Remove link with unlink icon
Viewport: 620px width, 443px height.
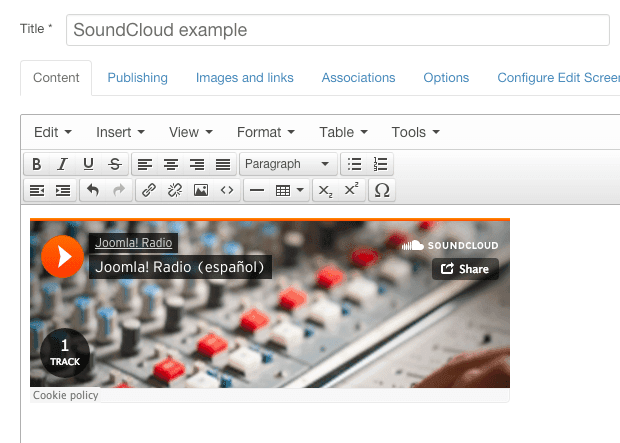click(x=175, y=190)
